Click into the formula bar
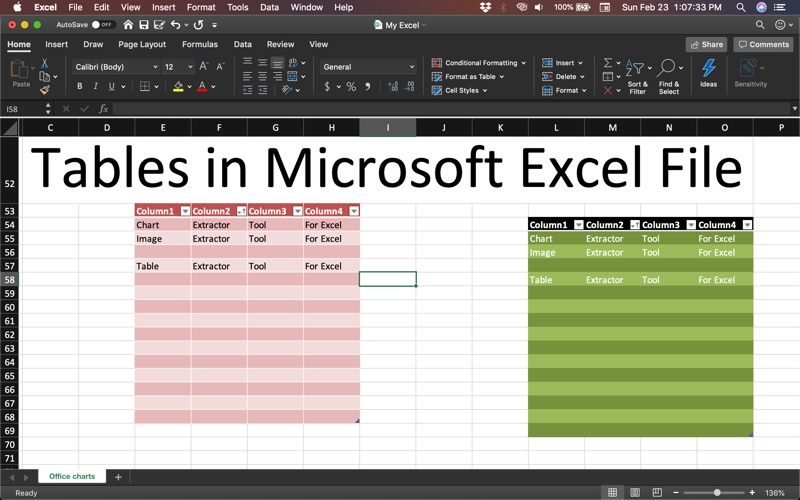 452,109
